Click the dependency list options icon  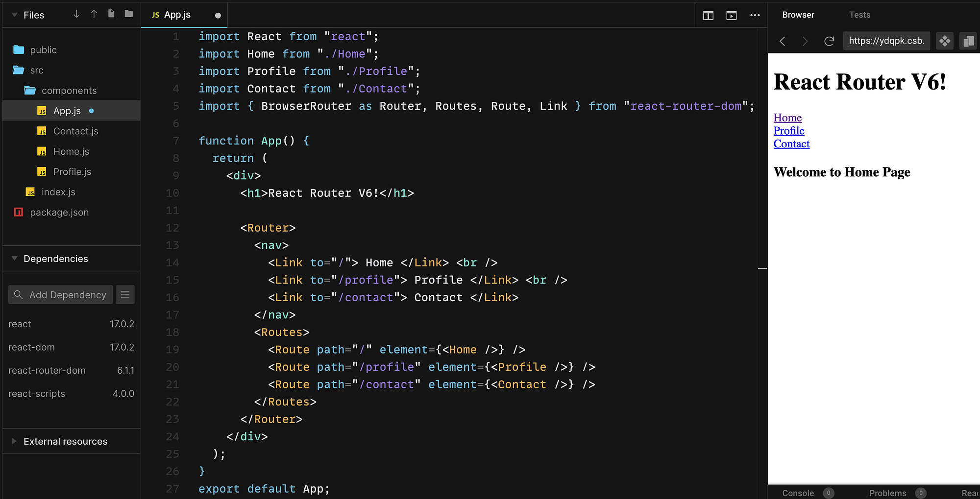pos(125,294)
